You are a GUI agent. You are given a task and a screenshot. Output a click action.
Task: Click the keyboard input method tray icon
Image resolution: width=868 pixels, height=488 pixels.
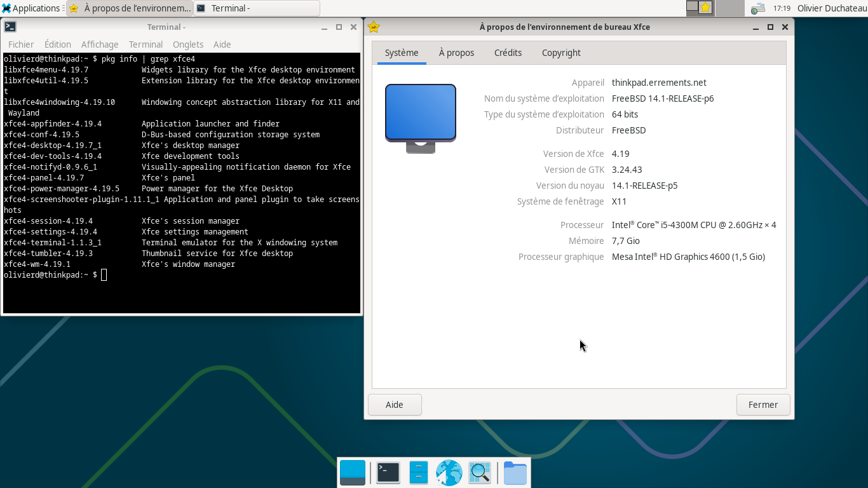757,9
